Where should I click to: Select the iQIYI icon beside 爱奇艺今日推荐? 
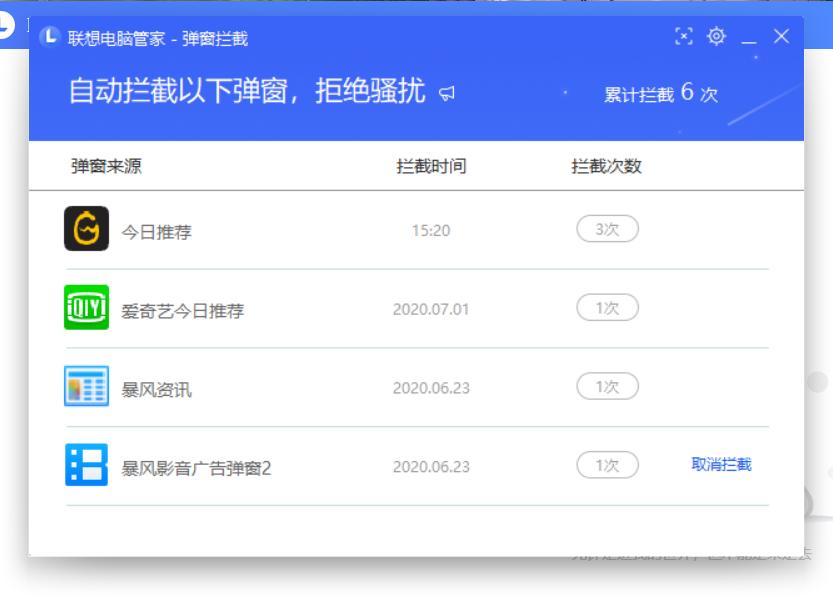click(85, 308)
